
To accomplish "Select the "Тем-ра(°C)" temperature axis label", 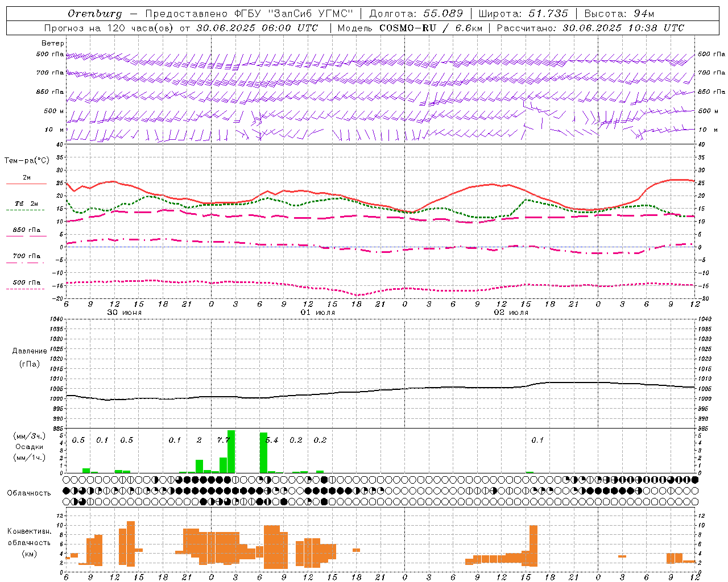I will 27,161.
